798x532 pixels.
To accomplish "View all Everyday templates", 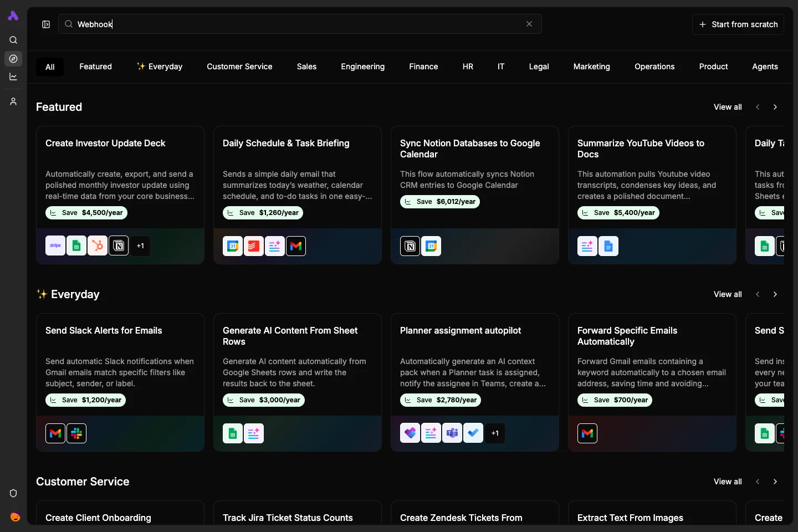I will tap(728, 294).
